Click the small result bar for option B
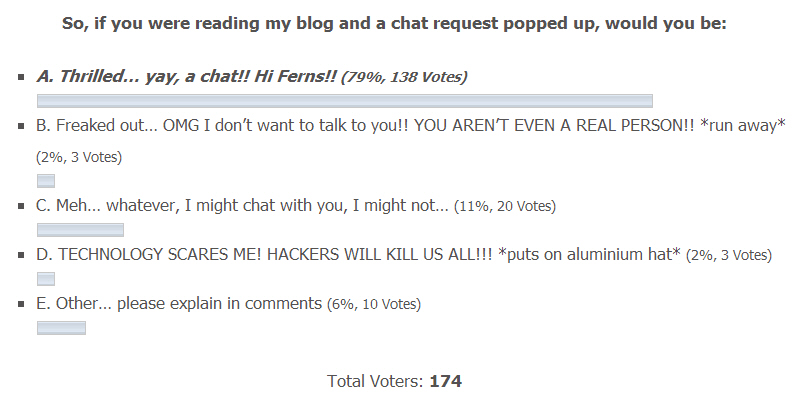 click(x=45, y=181)
